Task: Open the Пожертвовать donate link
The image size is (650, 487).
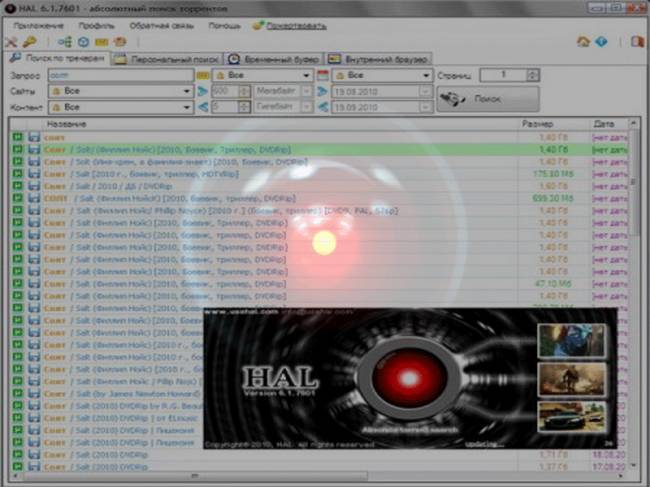Action: tap(296, 26)
